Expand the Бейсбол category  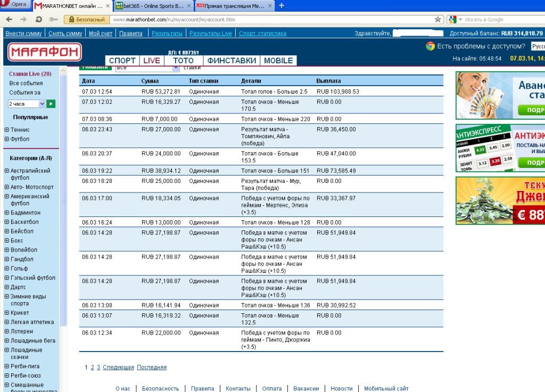coord(6,231)
